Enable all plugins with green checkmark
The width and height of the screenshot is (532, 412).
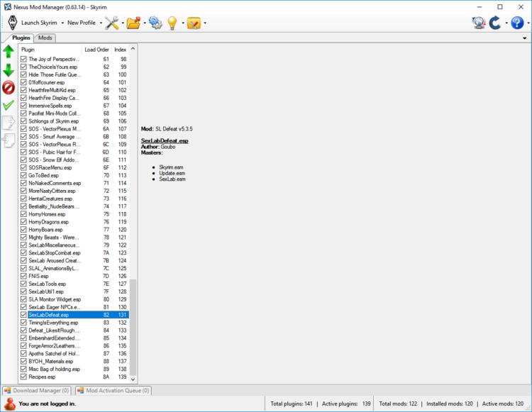pos(9,105)
